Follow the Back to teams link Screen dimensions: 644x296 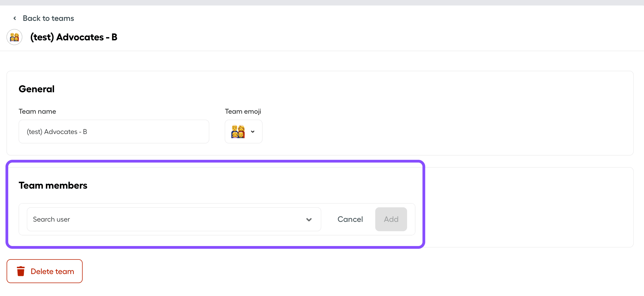click(x=48, y=18)
